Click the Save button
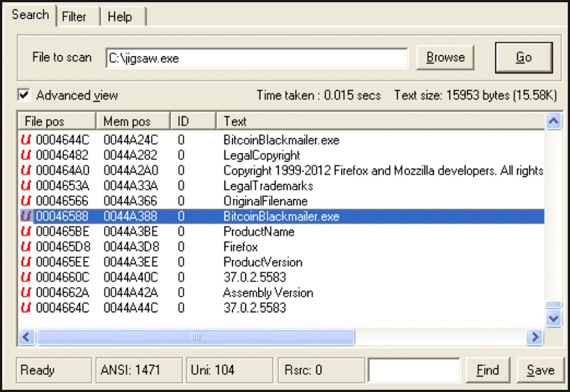The height and width of the screenshot is (392, 570). point(540,370)
